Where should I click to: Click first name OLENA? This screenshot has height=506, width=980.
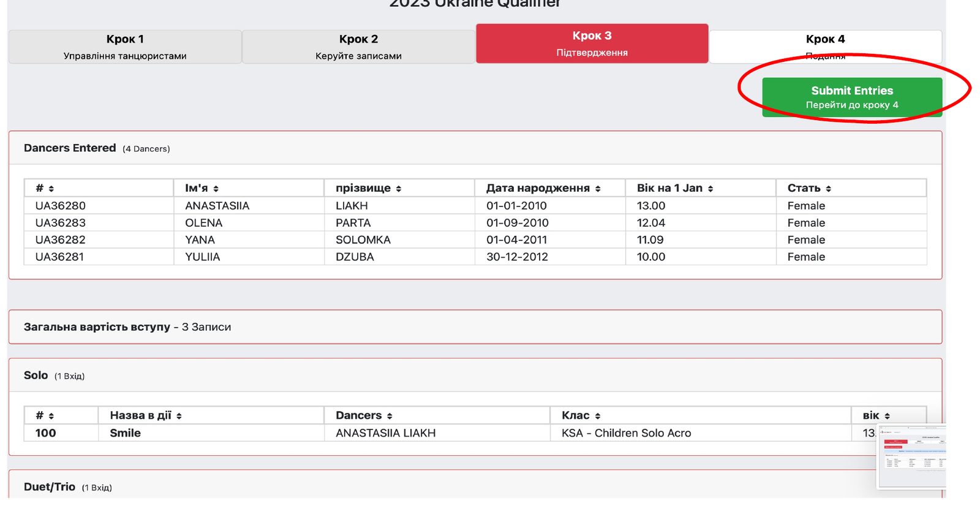tap(204, 223)
